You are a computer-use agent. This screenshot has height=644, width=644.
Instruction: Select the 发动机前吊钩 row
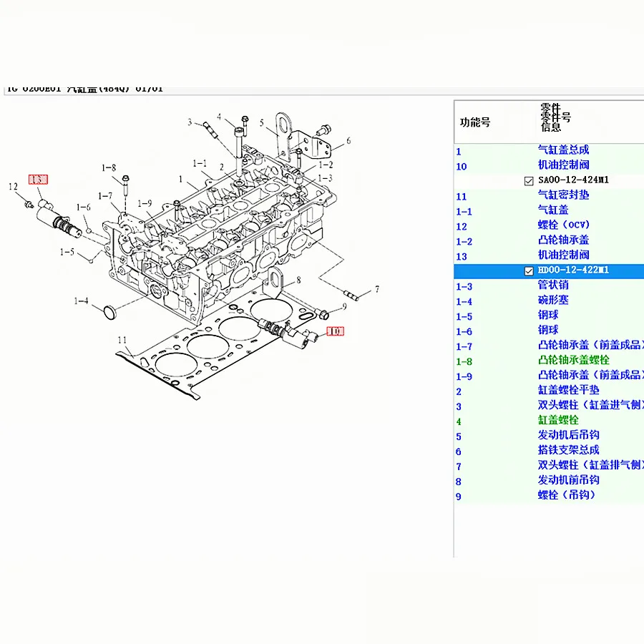[549, 481]
